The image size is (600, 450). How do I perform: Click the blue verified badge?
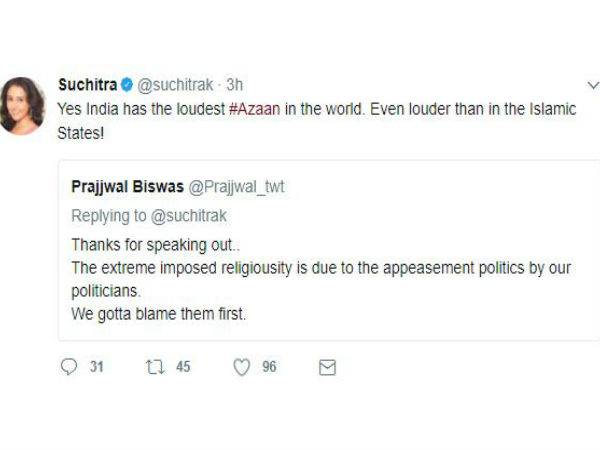[127, 85]
